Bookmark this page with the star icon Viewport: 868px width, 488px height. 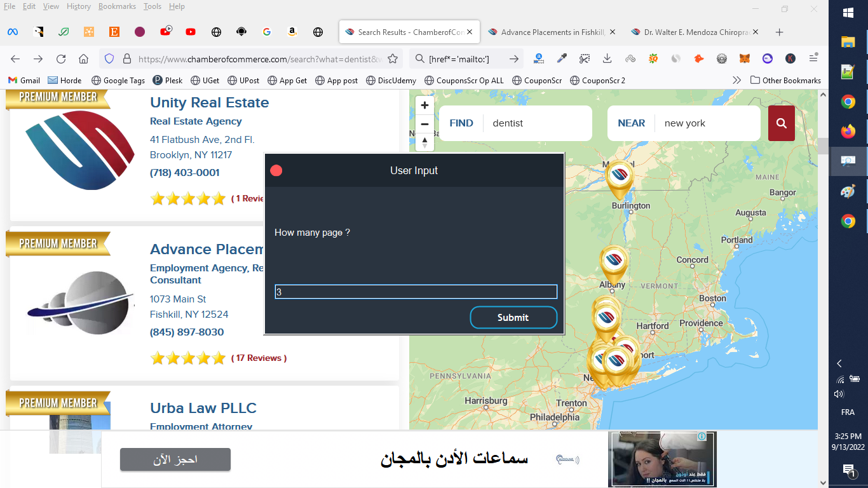point(393,59)
